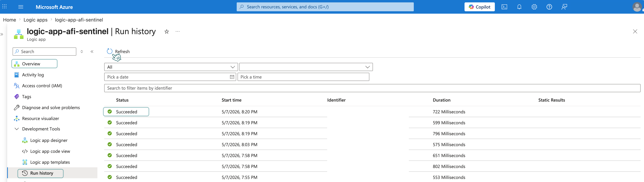Open Activity log
Viewport: 644px width, 182px height.
tap(33, 75)
